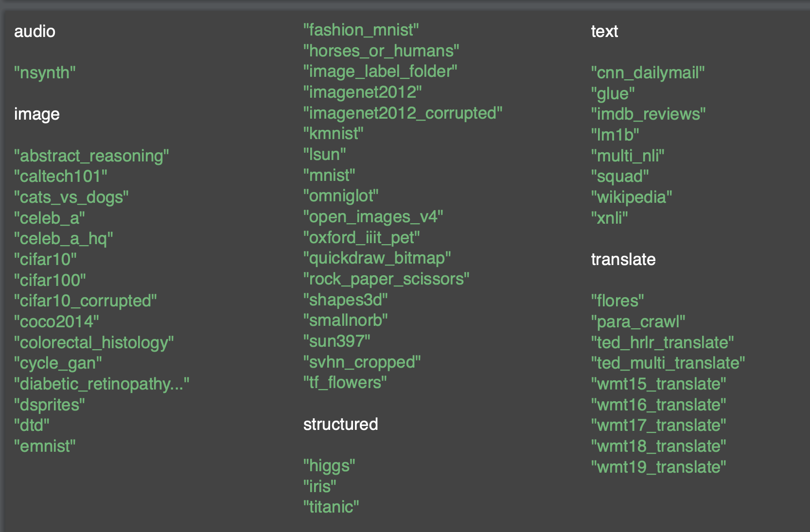
Task: Select the "cifar10" dataset name
Action: coord(45,260)
